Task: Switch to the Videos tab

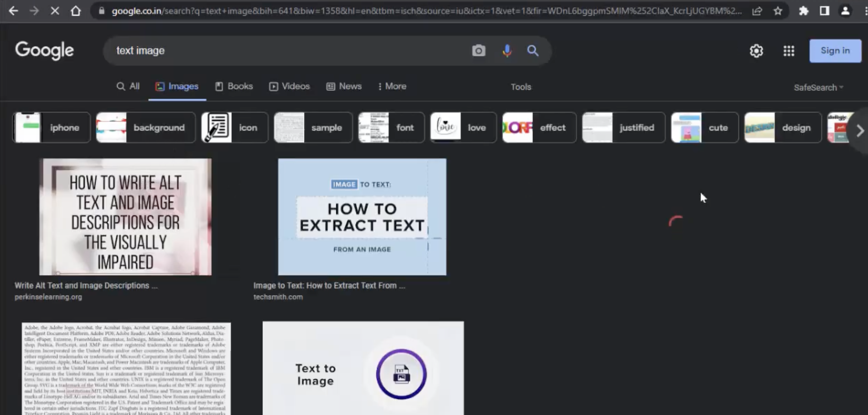Action: pyautogui.click(x=289, y=86)
